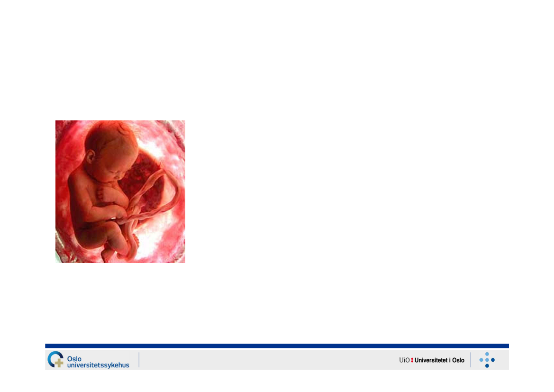This screenshot has height=392, width=554.
Task: Click the red colon dots in UiO logo
Action: tap(412, 360)
